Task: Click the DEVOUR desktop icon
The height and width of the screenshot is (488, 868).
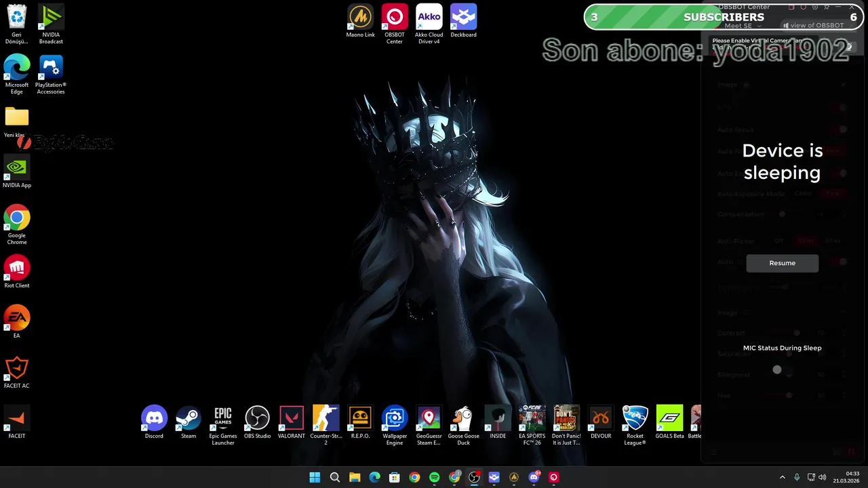Action: 601,422
